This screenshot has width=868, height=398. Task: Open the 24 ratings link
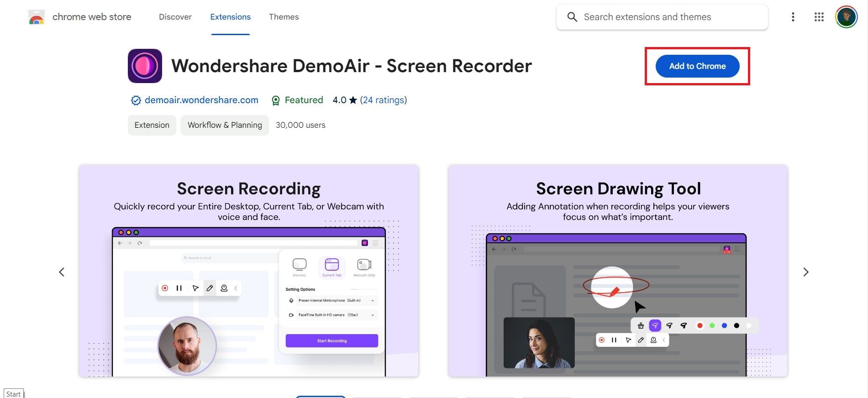(383, 100)
